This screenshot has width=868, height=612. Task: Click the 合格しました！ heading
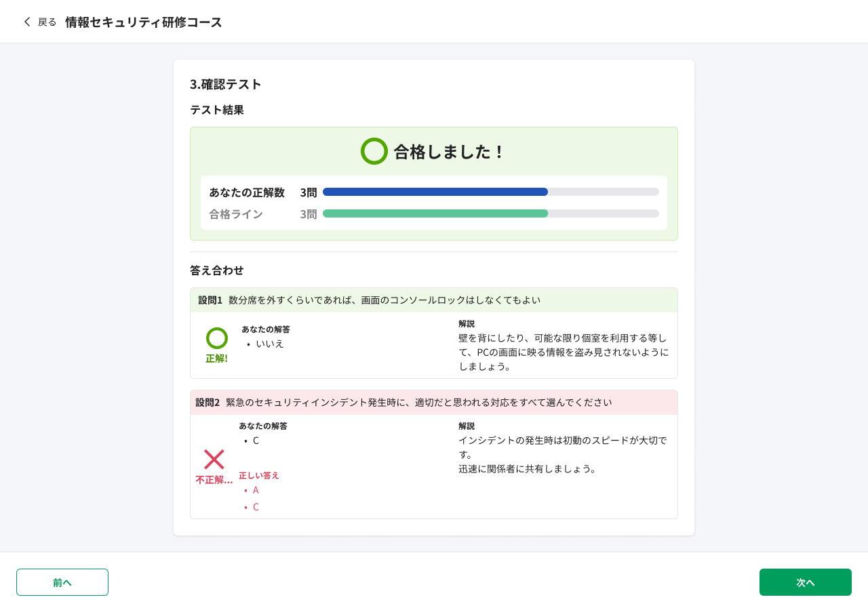point(450,152)
